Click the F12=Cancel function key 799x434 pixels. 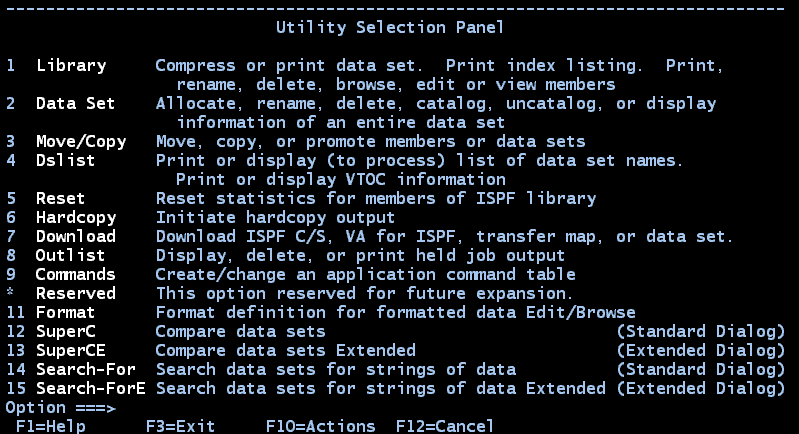pyautogui.click(x=445, y=426)
